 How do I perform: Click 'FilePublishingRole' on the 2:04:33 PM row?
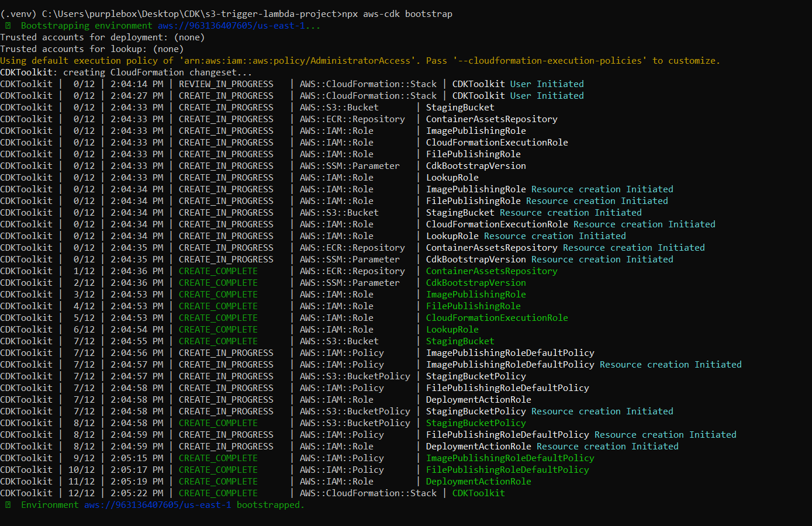(474, 154)
